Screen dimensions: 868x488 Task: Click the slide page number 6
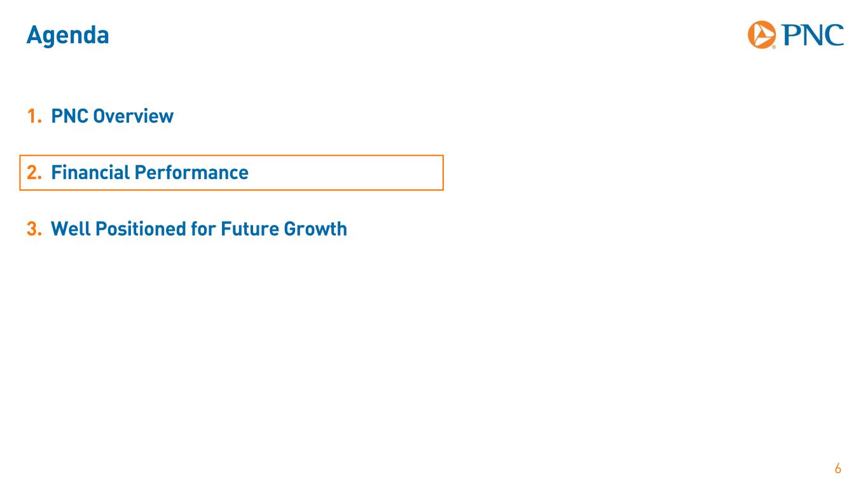[x=837, y=469]
